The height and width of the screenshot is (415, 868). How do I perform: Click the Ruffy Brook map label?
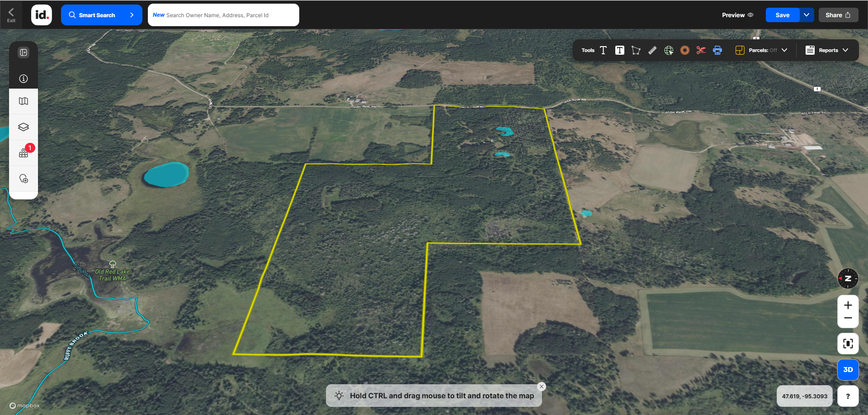point(75,346)
